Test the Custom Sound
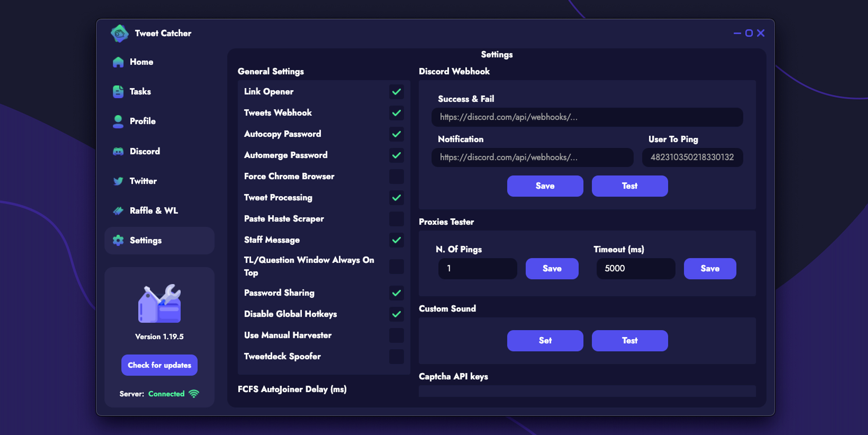868x435 pixels. point(630,341)
